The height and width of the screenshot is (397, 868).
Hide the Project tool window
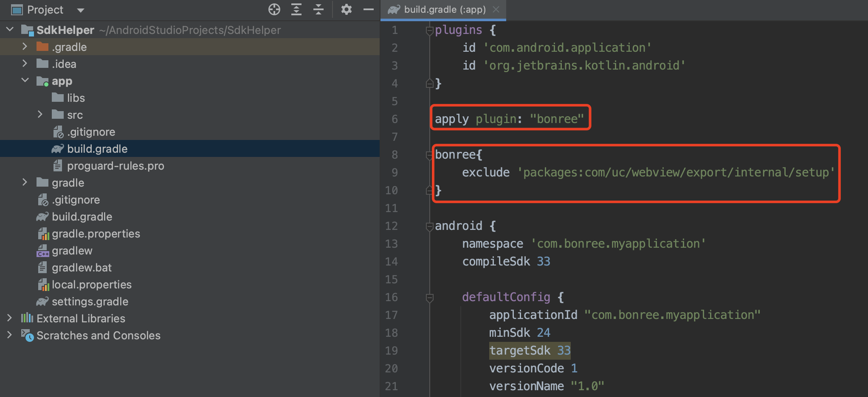pos(369,9)
